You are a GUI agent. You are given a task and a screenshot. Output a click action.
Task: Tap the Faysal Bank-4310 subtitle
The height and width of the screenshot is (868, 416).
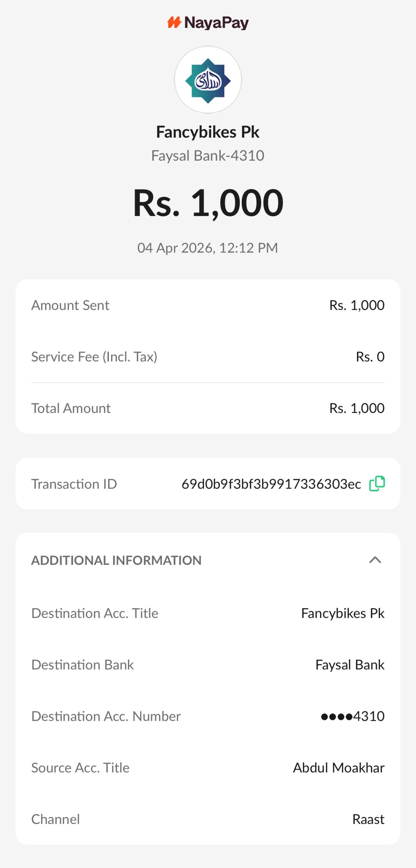click(208, 156)
